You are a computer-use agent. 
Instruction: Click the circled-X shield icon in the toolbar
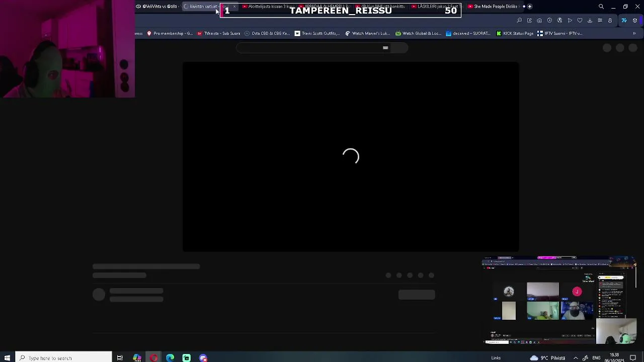[549, 21]
